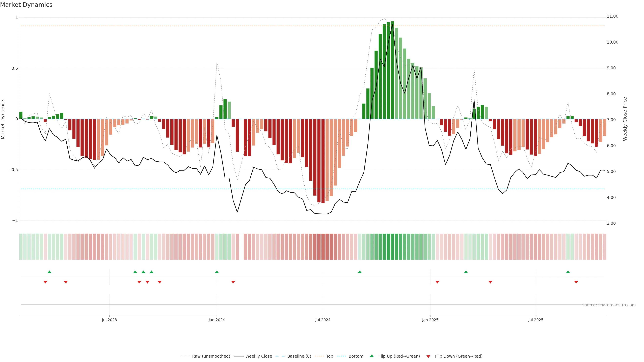Click the Market Dynamics chart title
This screenshot has width=644, height=362.
click(26, 5)
